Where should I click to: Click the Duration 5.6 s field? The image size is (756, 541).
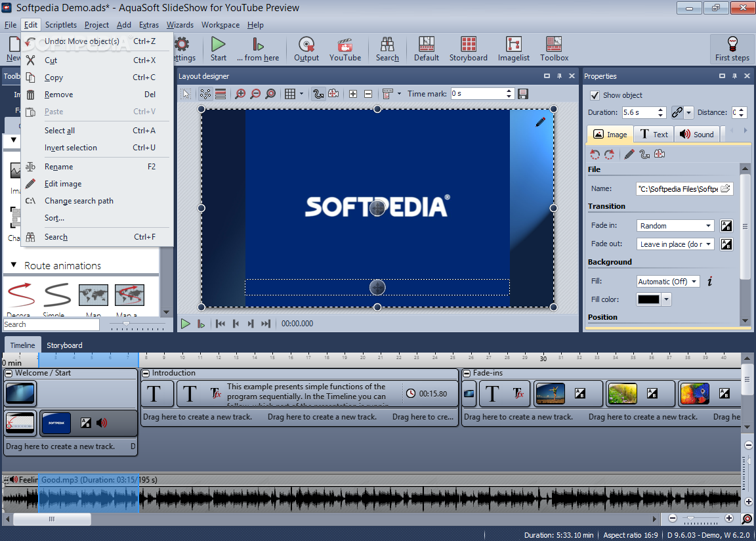[639, 112]
